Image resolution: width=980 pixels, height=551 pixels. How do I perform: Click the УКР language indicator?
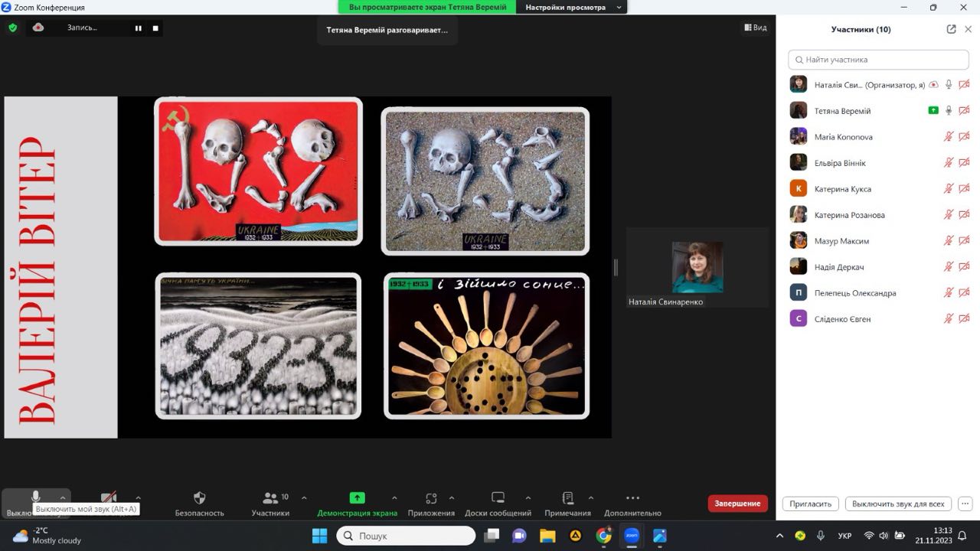pos(844,536)
